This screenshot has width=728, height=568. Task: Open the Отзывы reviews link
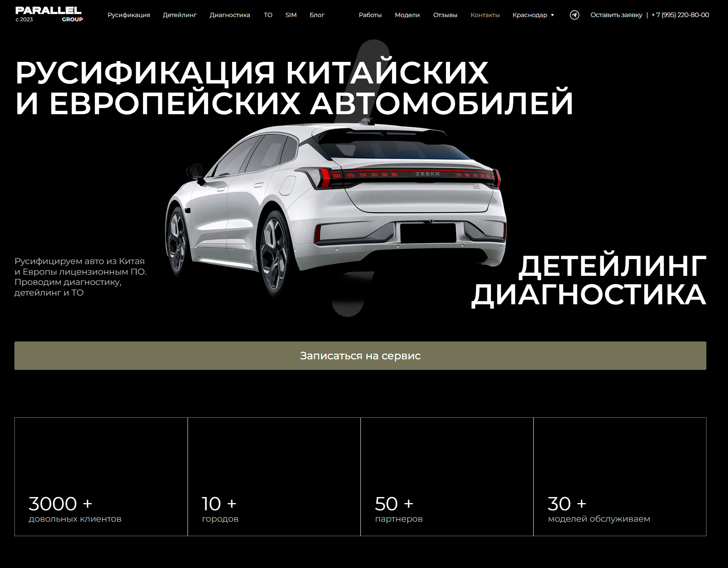(445, 15)
